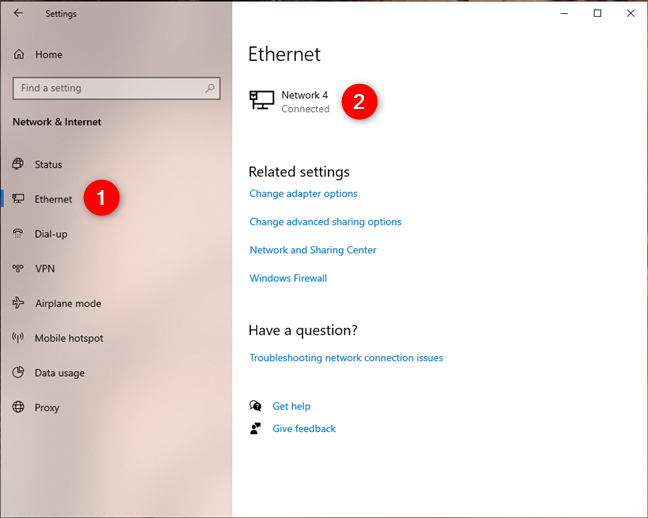Click the back arrow in Settings
648x518 pixels.
(18, 13)
